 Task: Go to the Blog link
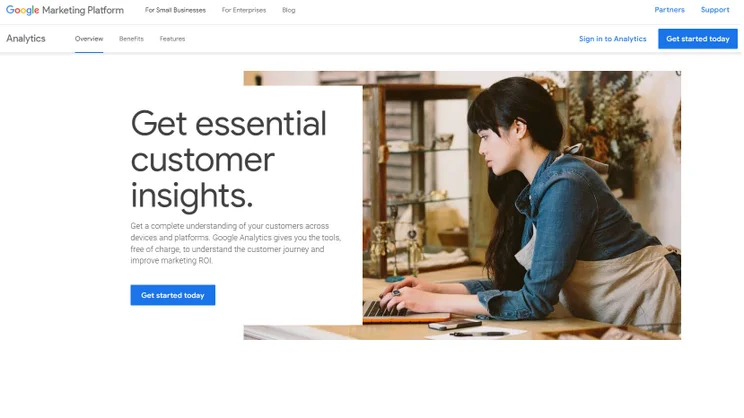(288, 10)
